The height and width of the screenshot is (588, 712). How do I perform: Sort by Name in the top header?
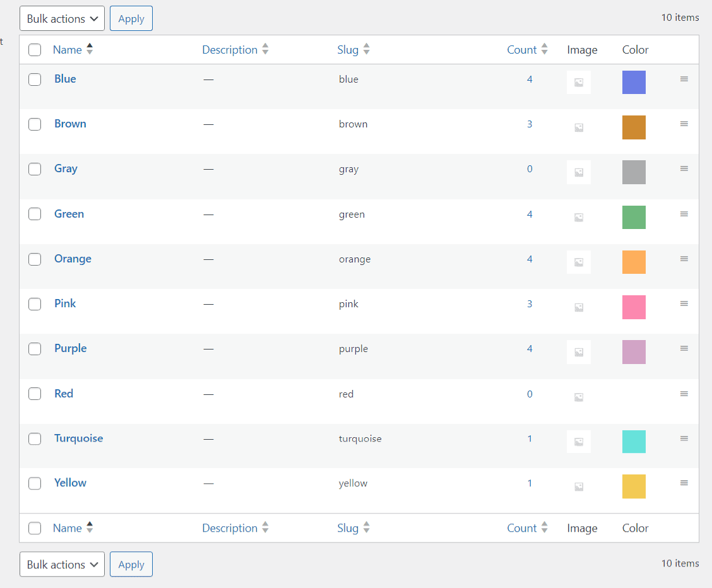click(x=73, y=49)
